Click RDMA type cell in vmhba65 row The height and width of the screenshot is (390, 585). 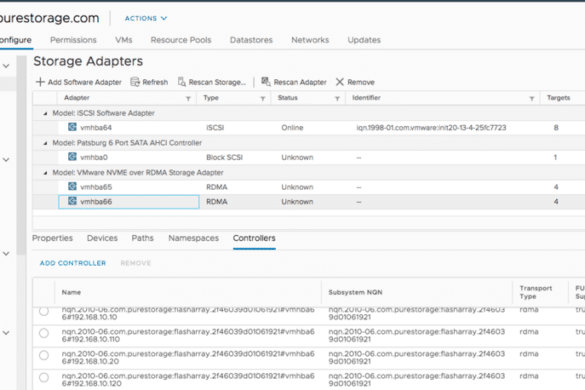217,187
